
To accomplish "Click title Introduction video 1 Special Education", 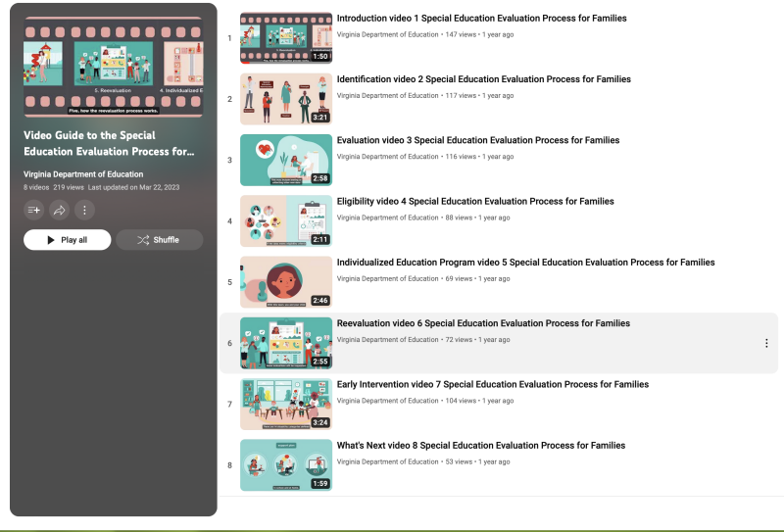I will pyautogui.click(x=481, y=18).
